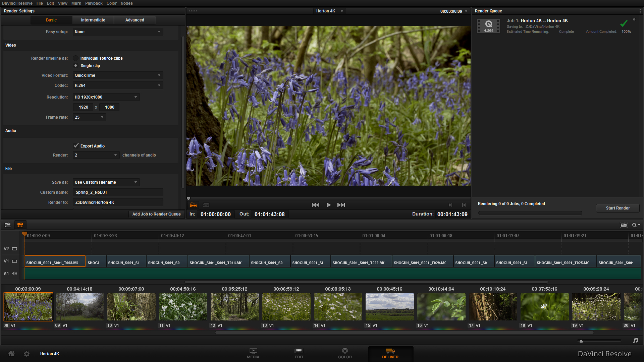This screenshot has width=644, height=362.
Task: Switch to the Deliver page icon
Action: [390, 353]
